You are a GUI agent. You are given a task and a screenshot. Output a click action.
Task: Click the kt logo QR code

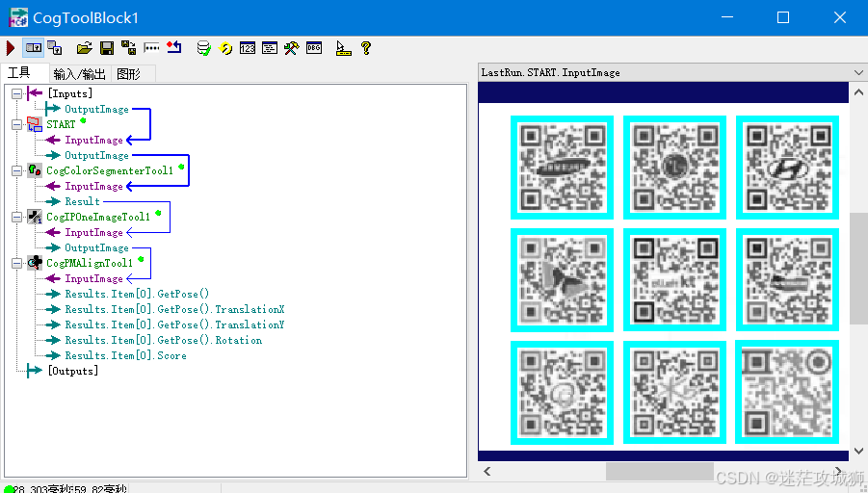pos(674,280)
